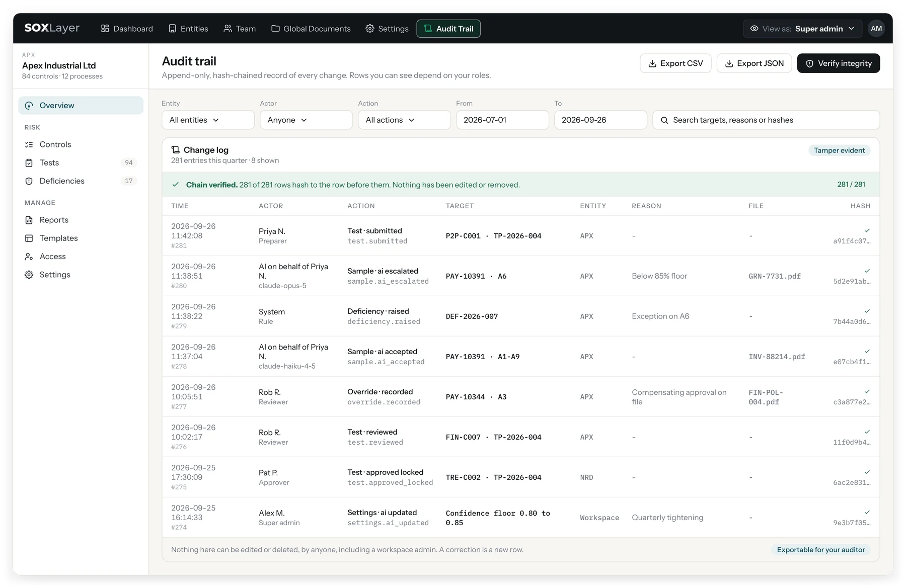Click hash 9e3b7f05 in row #274

[852, 523]
